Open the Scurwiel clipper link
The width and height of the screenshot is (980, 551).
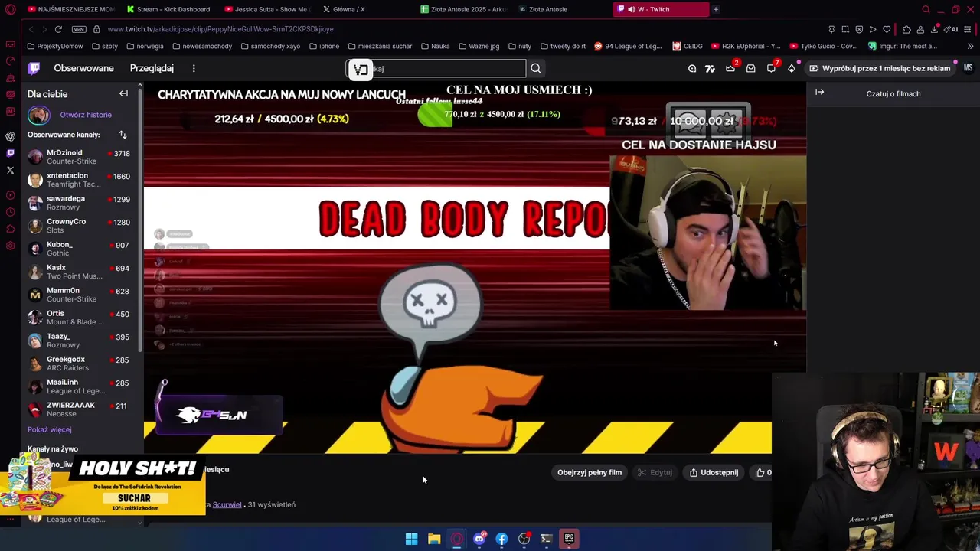coord(227,504)
